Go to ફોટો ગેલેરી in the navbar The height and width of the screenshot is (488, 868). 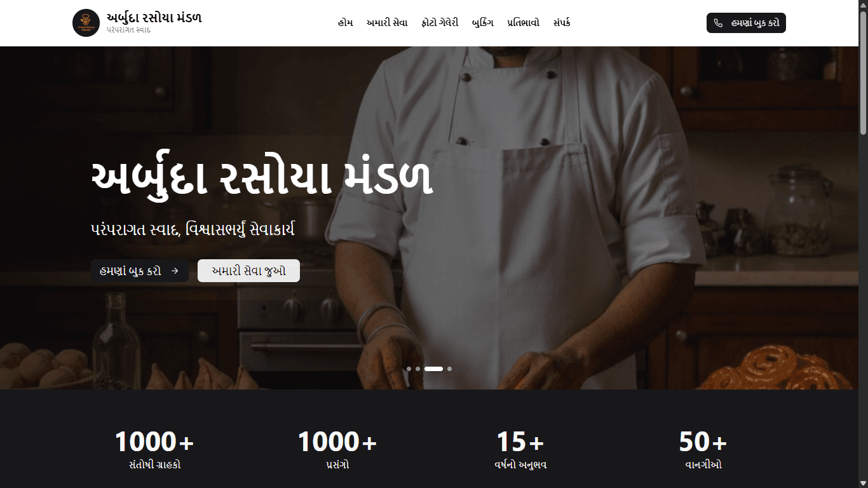click(440, 23)
